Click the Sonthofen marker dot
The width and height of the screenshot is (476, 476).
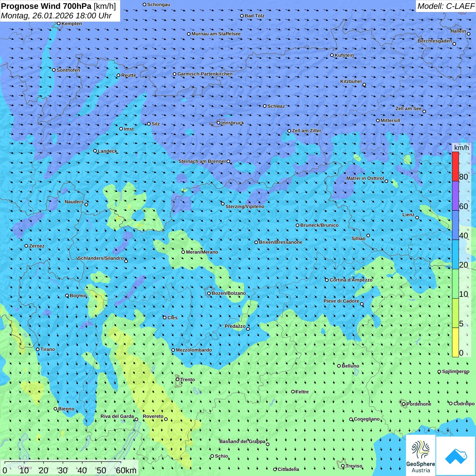click(54, 70)
